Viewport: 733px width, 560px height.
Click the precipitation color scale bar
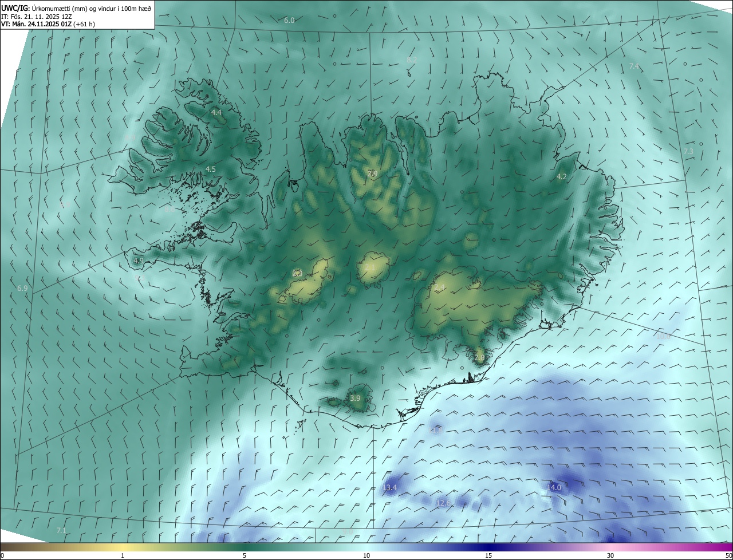[366, 547]
